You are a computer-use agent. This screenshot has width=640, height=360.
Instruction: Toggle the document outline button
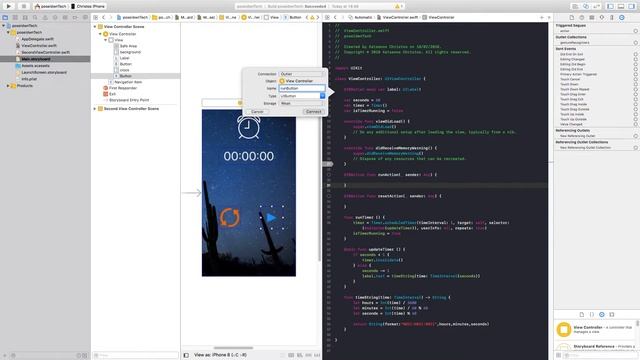[186, 355]
